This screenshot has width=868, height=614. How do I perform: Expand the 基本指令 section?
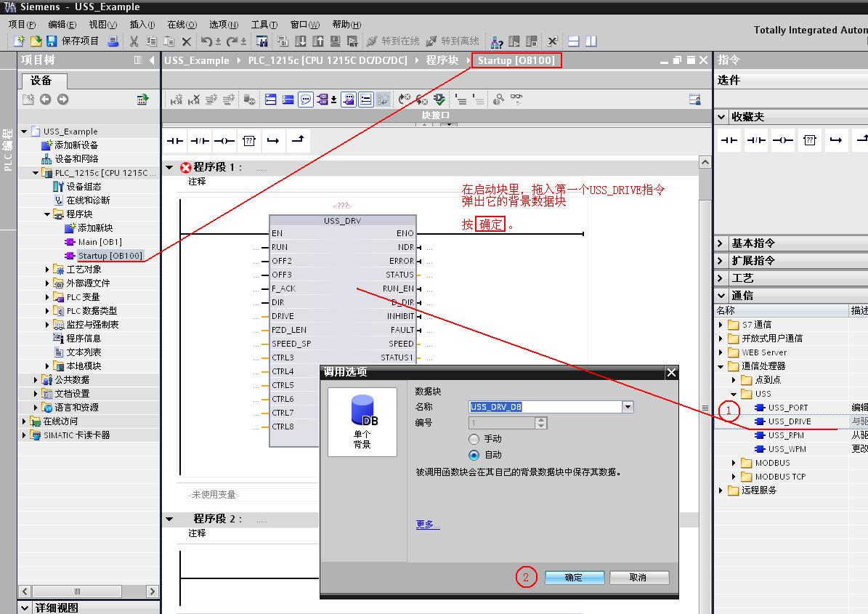(x=721, y=243)
